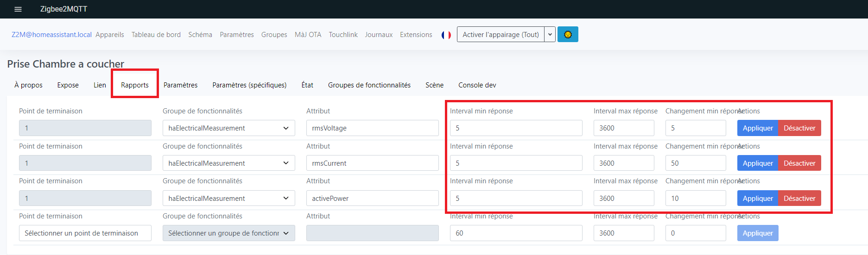Go to the Console dev tab
The width and height of the screenshot is (868, 255).
pyautogui.click(x=477, y=85)
